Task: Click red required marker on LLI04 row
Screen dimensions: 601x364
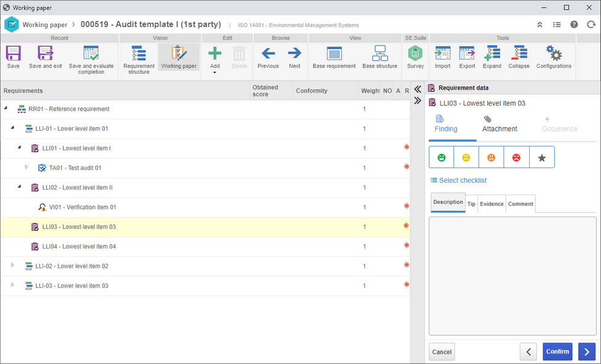Action: [x=407, y=245]
